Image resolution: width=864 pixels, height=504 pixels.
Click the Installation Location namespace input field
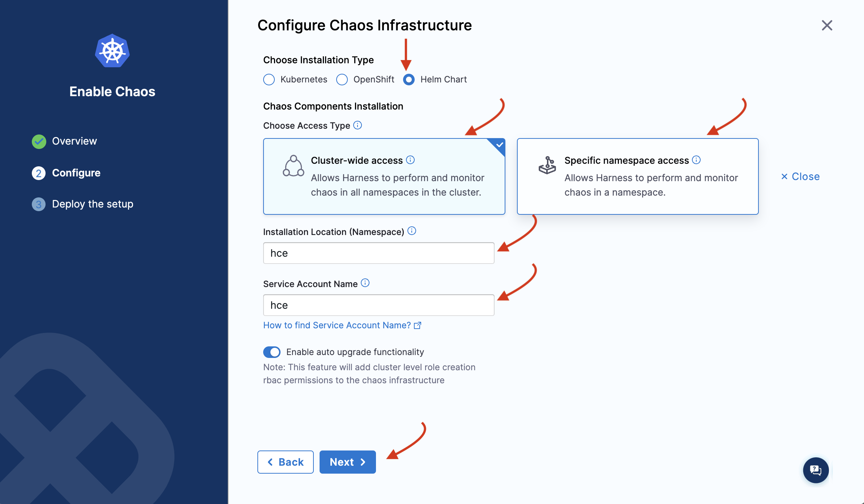[x=378, y=253]
